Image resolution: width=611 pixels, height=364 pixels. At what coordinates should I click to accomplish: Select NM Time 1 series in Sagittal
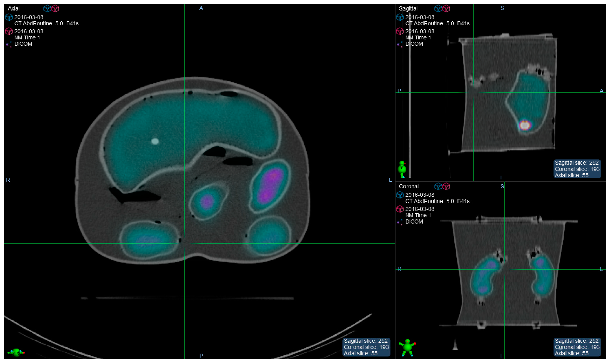(x=418, y=38)
